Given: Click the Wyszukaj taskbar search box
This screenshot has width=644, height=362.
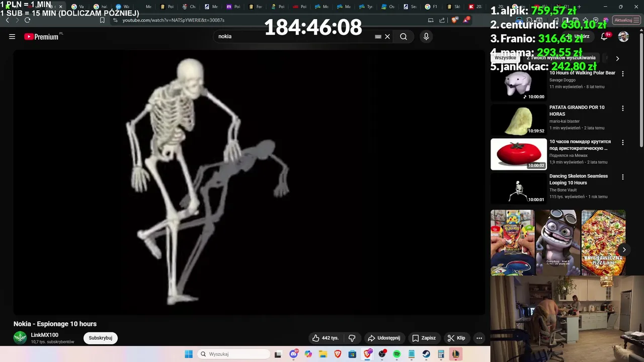Looking at the screenshot, I should point(233,354).
